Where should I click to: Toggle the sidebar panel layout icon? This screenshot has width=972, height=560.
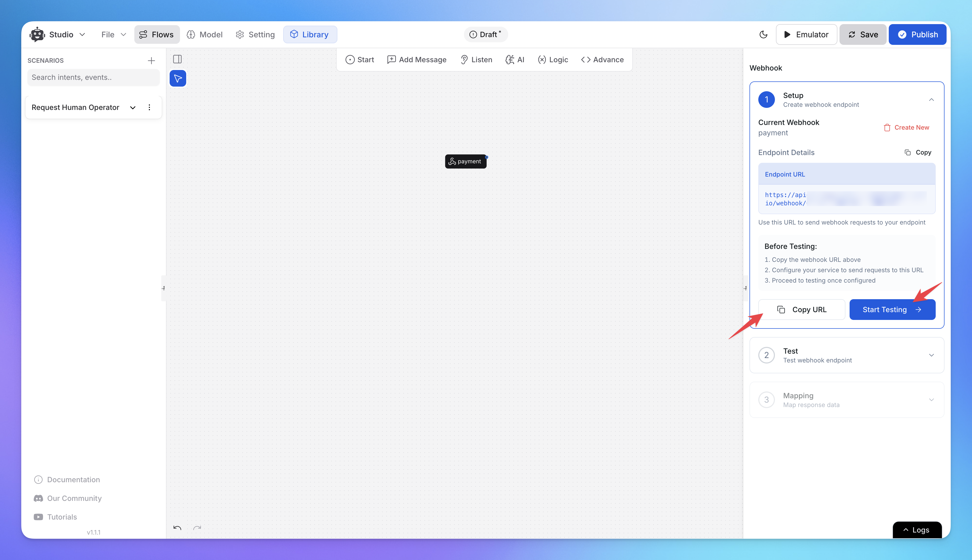177,59
